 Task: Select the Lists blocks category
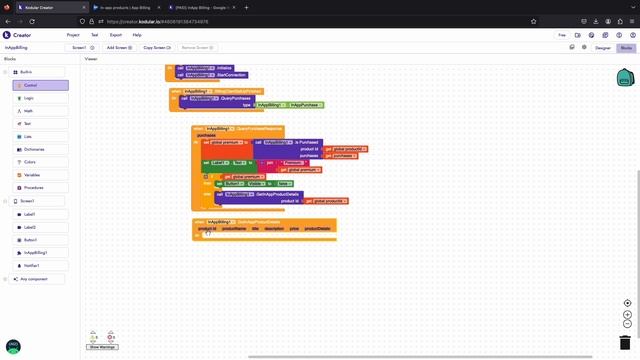click(x=40, y=136)
